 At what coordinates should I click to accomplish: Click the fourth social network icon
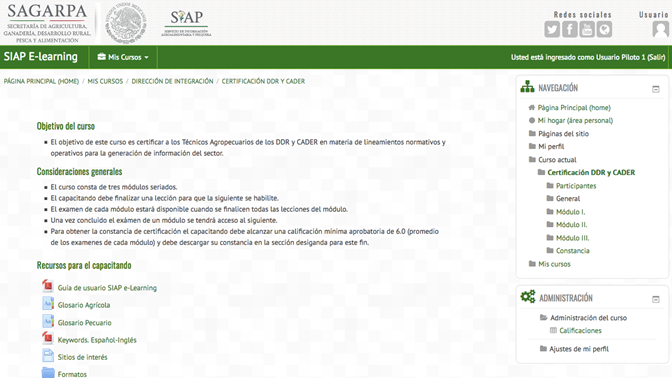(x=604, y=30)
